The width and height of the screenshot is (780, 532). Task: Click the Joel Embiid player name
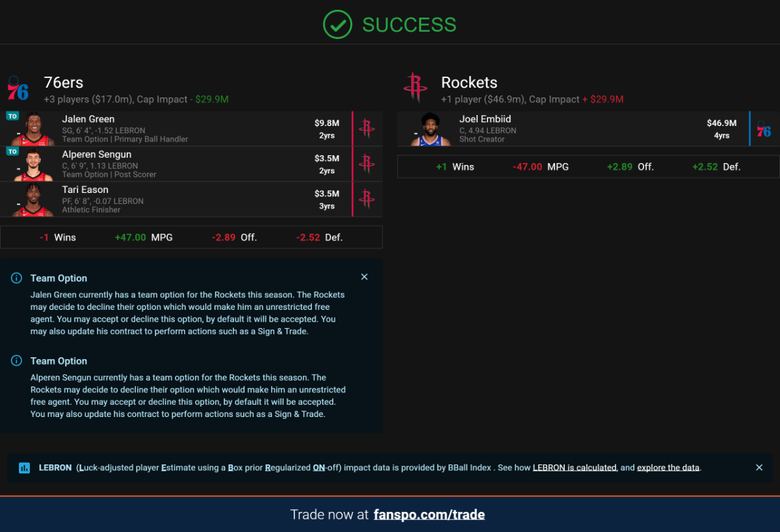tap(485, 119)
